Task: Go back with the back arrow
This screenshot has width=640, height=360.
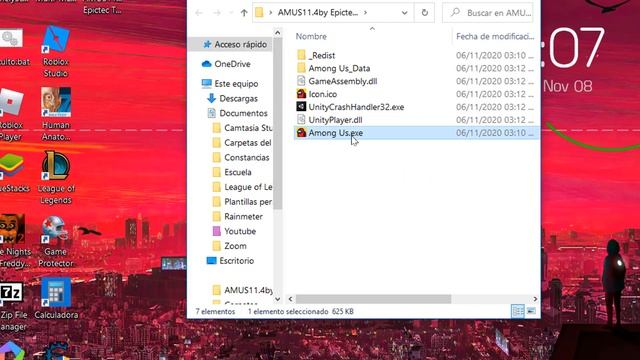Action: (199, 13)
